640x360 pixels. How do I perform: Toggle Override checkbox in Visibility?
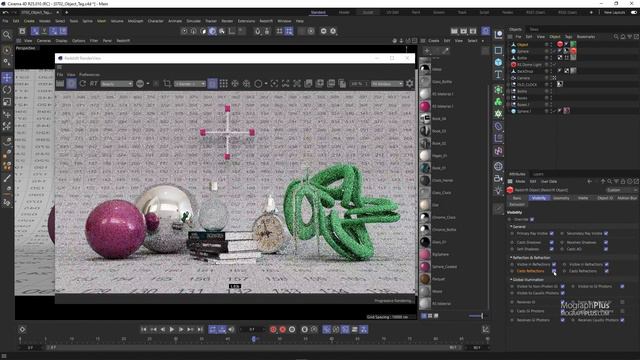(532, 219)
